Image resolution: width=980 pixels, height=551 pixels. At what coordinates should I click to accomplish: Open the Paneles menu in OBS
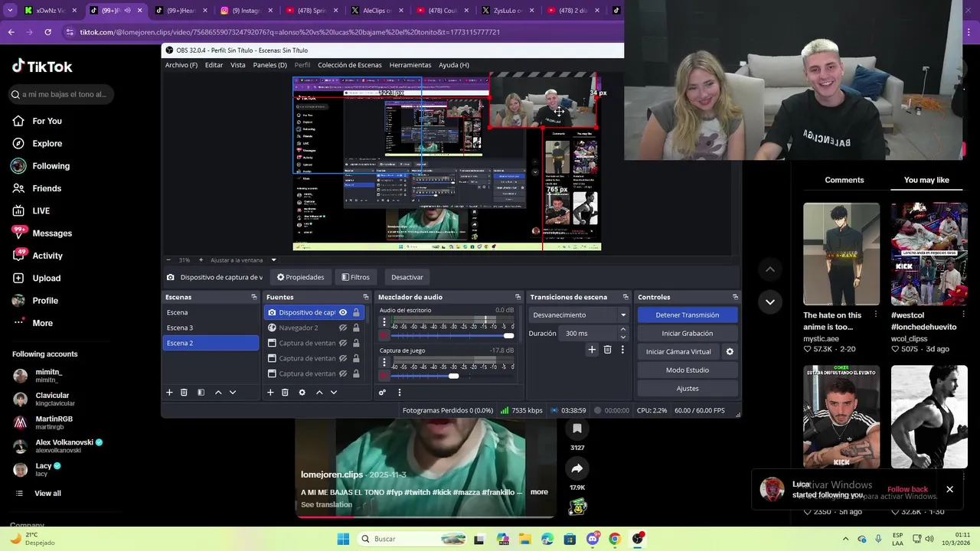pos(269,65)
